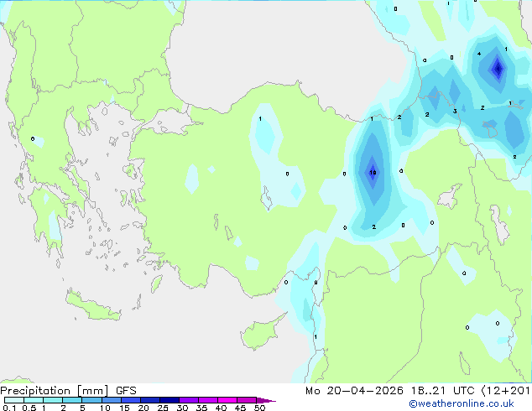
Task: Click the Cyprus island on the map
Action: point(261,333)
